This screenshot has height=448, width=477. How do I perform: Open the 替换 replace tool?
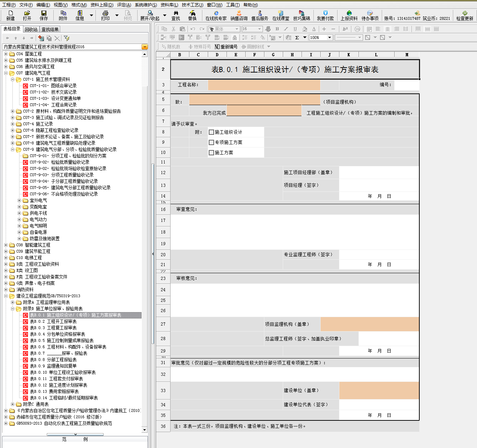192,16
